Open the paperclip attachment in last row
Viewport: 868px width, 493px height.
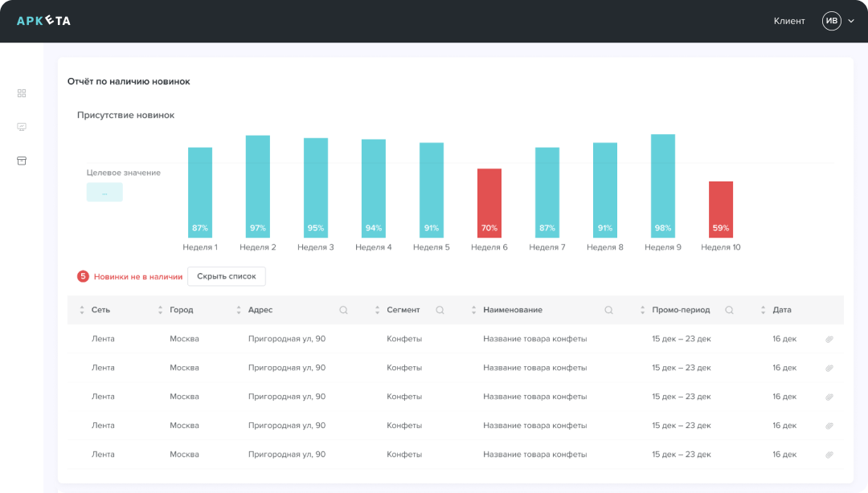[x=829, y=454]
